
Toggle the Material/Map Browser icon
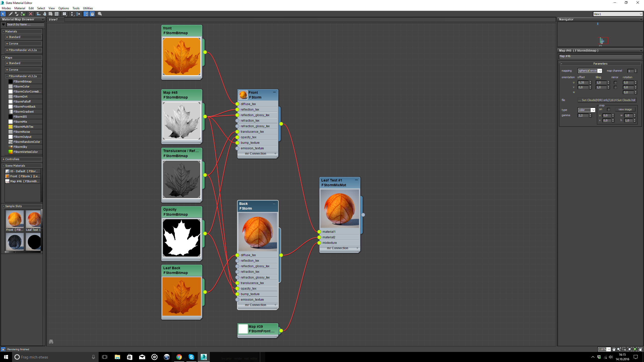[x=86, y=14]
